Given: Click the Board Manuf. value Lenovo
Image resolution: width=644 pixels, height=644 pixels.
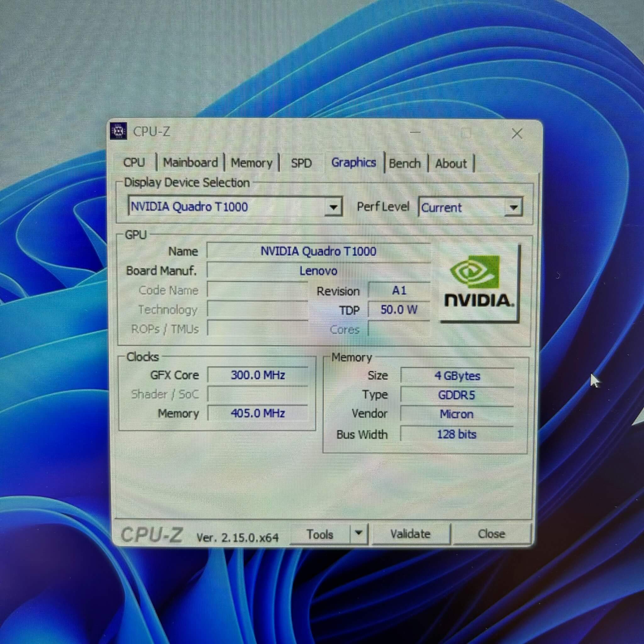Looking at the screenshot, I should point(318,271).
